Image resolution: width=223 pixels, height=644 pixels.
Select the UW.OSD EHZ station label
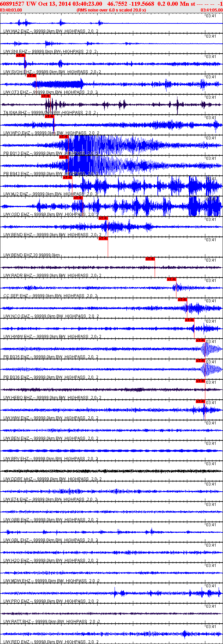pyautogui.click(x=51, y=214)
